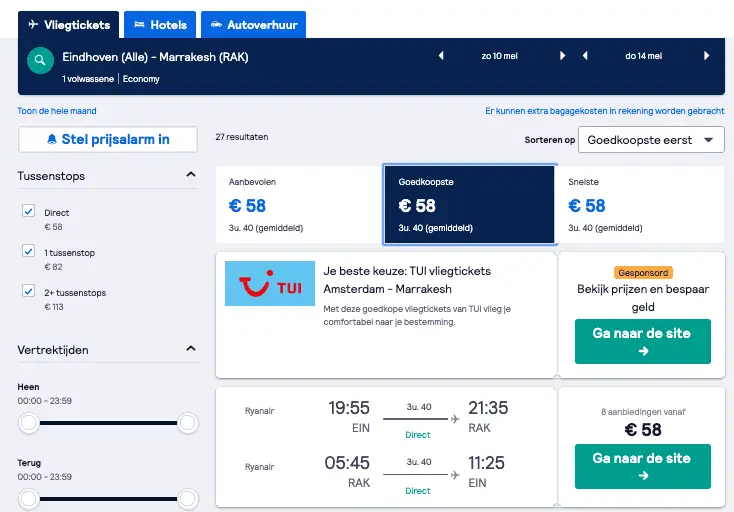Click the return date do 14 mei
Screen dimensions: 734x512
644,56
